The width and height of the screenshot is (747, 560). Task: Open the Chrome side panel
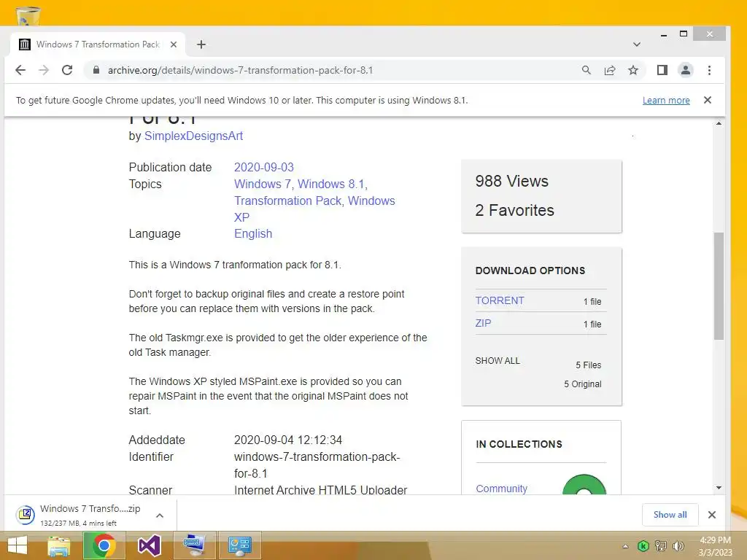tap(662, 70)
